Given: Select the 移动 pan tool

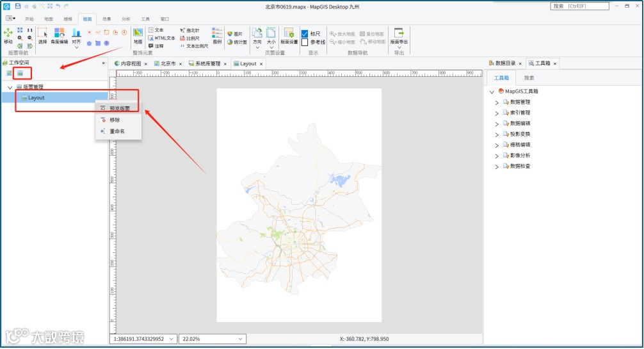Looking at the screenshot, I should 8,35.
